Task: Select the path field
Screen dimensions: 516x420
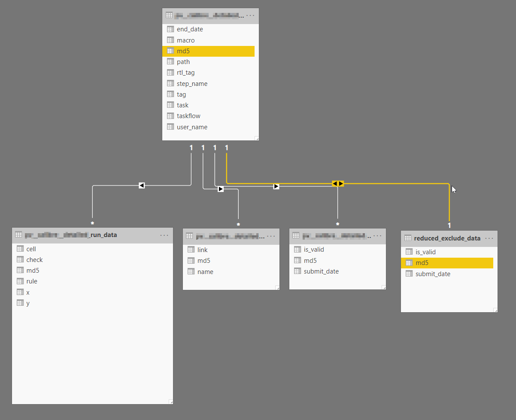Action: coord(208,62)
